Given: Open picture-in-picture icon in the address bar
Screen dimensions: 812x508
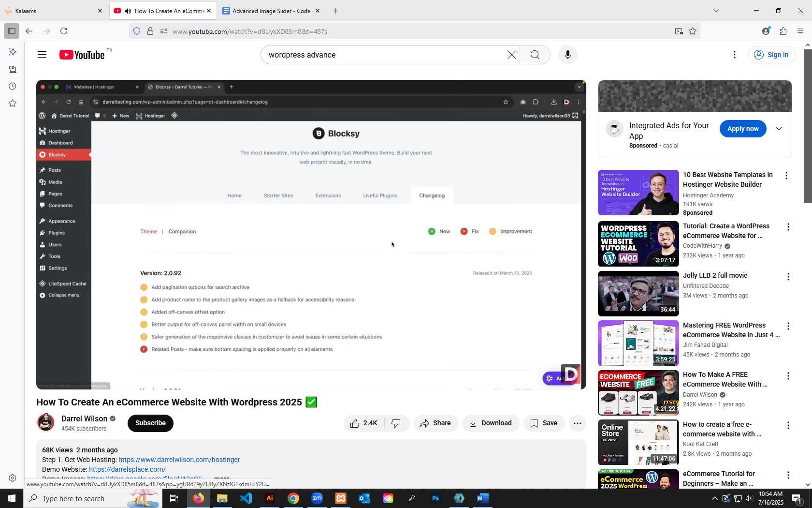Looking at the screenshot, I should pos(679,31).
